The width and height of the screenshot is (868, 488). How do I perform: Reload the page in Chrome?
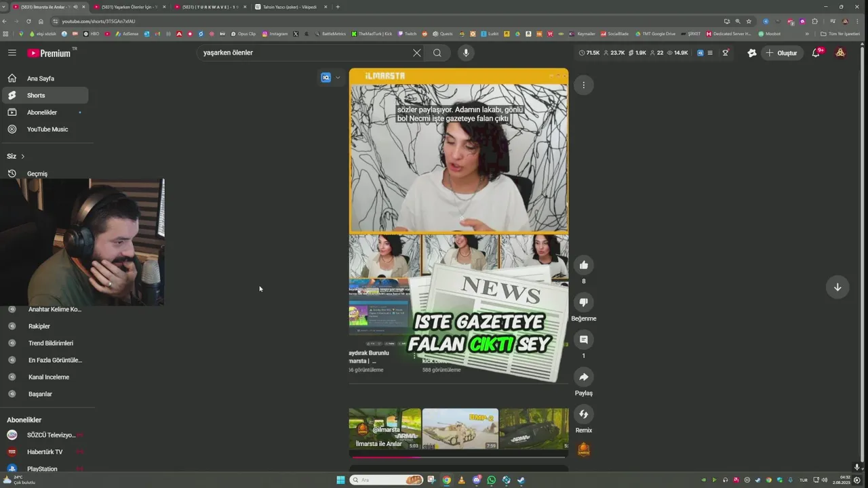click(28, 21)
